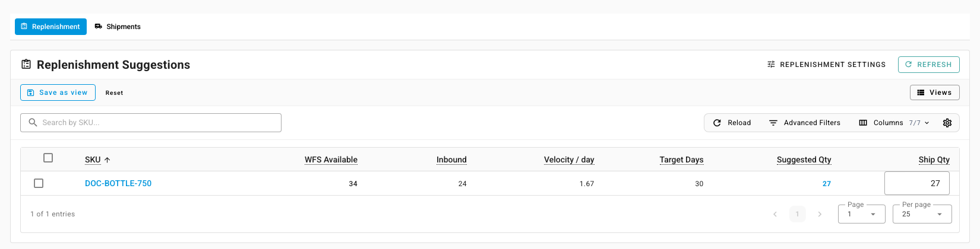Toggle the select-all header checkbox
This screenshot has height=249, width=980.
coord(48,158)
